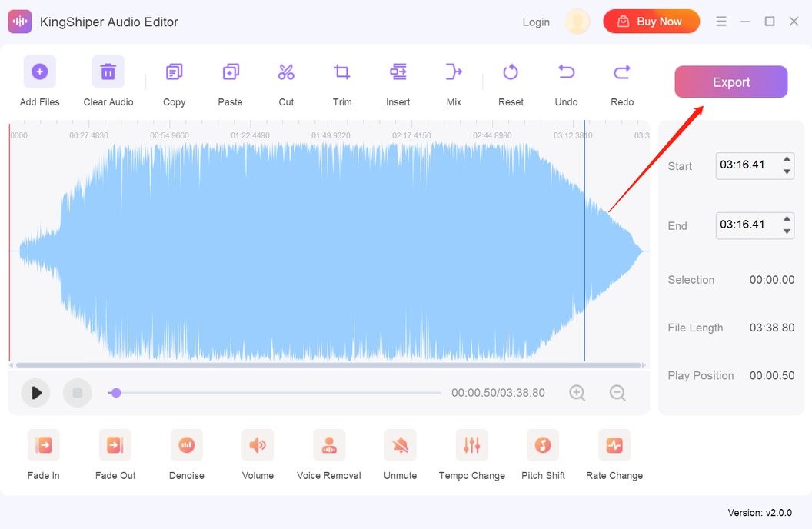Click the Version: v2.0.0 text

[760, 512]
